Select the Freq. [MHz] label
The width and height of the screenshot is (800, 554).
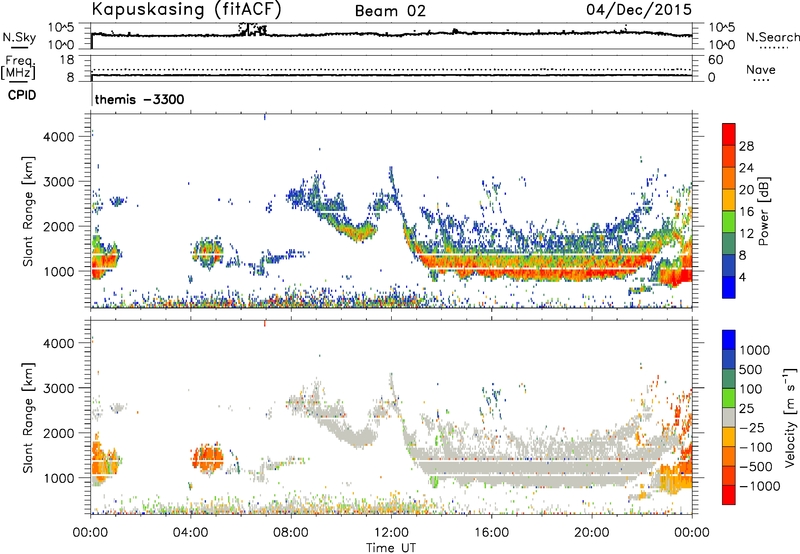point(18,67)
